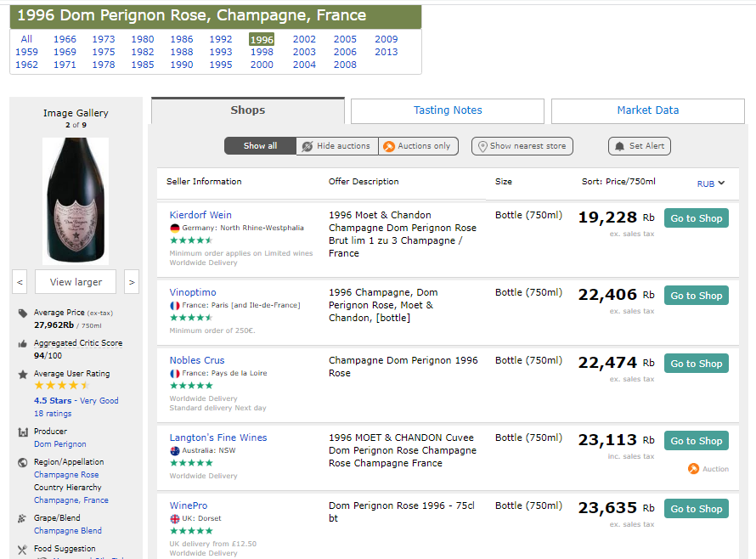This screenshot has width=756, height=559.
Task: Choose the 2008 vintage
Action: [x=345, y=65]
